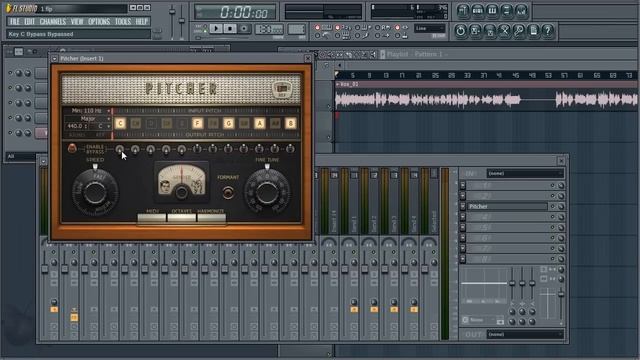Flip the enable/bypass switch under note F
The width and height of the screenshot is (640, 360).
click(x=197, y=149)
